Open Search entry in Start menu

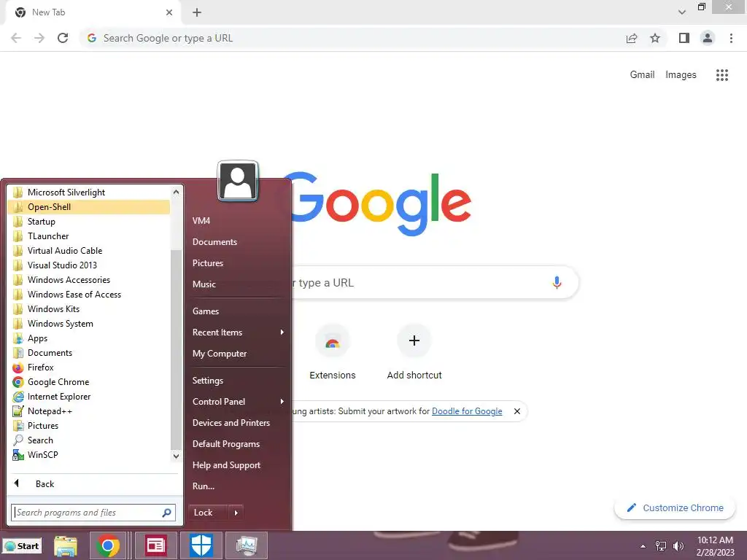(88, 440)
